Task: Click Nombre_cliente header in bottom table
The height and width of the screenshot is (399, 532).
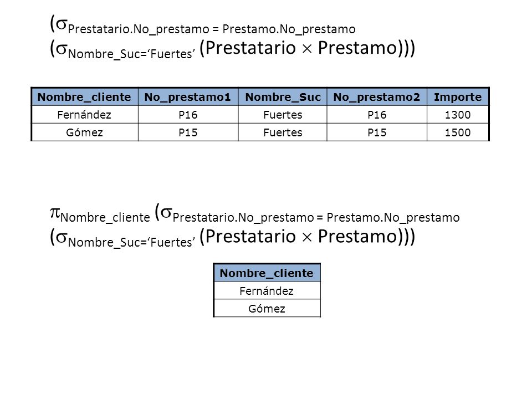Action: [x=267, y=273]
